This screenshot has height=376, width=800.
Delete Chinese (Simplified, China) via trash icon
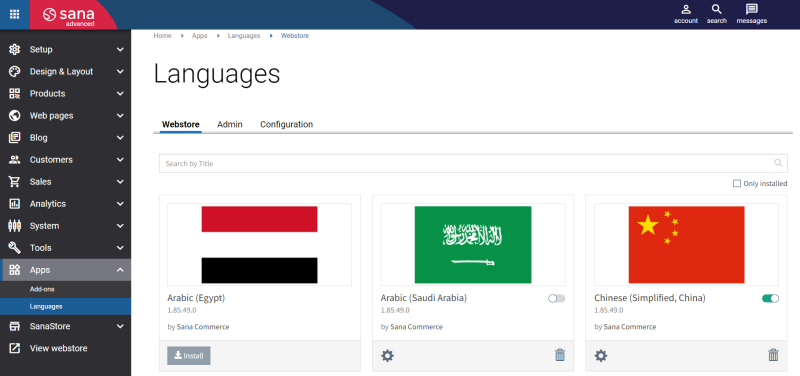click(773, 355)
